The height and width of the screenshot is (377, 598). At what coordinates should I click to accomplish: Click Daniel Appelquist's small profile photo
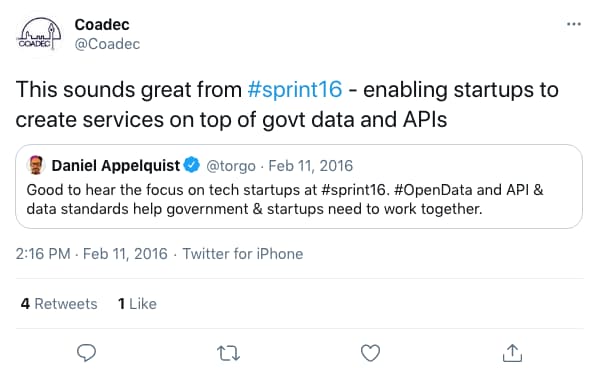pos(36,165)
